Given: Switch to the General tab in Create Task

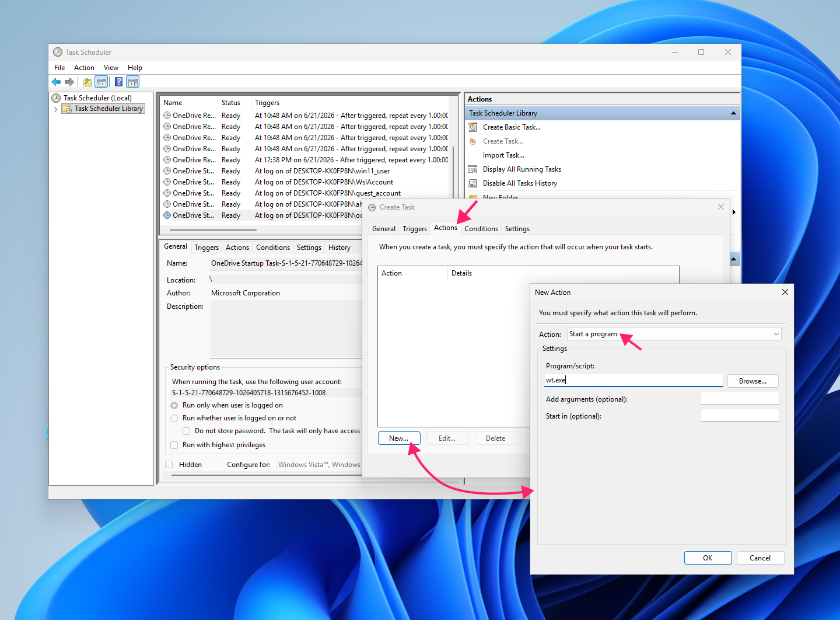Looking at the screenshot, I should [x=384, y=229].
